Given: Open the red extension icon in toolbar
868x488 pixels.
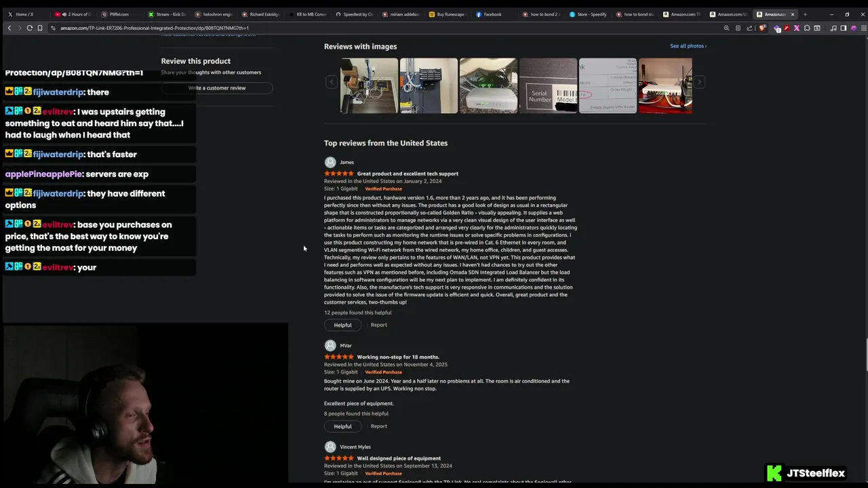Looking at the screenshot, I should pyautogui.click(x=787, y=28).
